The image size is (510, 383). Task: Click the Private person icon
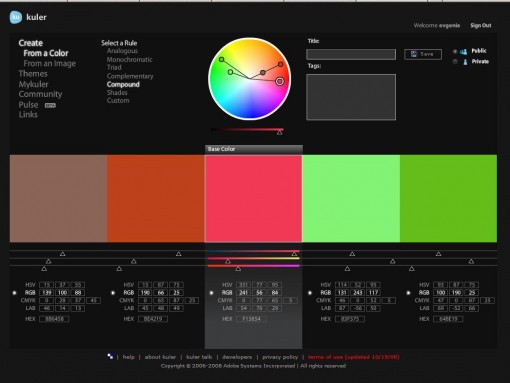pos(465,62)
